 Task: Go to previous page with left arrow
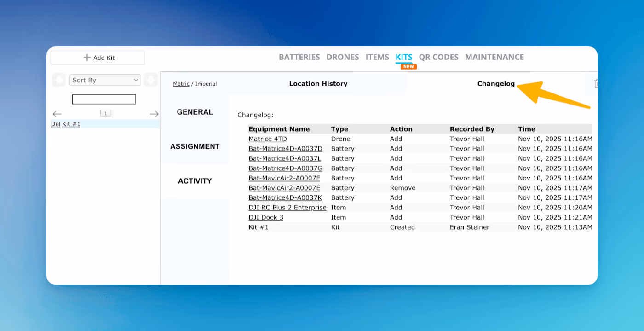click(x=57, y=114)
